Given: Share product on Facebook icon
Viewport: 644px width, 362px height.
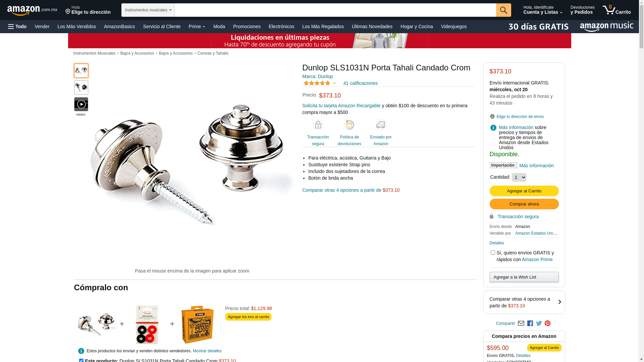Looking at the screenshot, I should (x=530, y=323).
